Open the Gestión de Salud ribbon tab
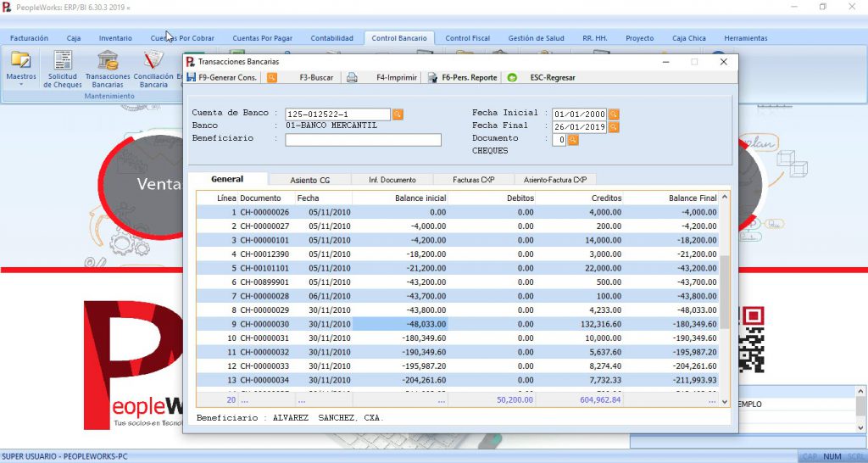 (536, 38)
